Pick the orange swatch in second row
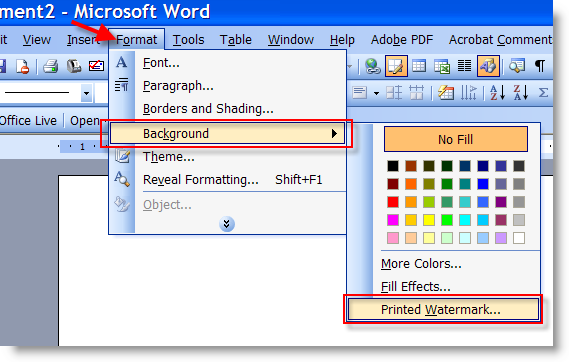The width and height of the screenshot is (569, 362). [x=411, y=184]
